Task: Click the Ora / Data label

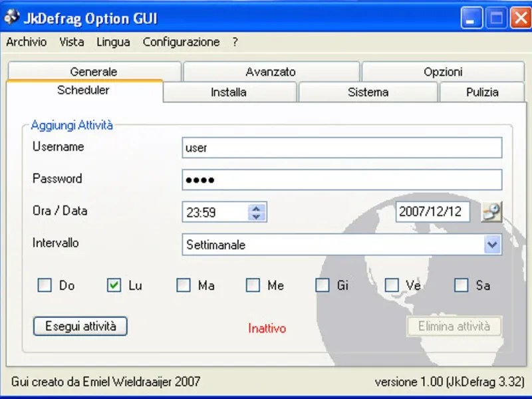Action: click(60, 211)
